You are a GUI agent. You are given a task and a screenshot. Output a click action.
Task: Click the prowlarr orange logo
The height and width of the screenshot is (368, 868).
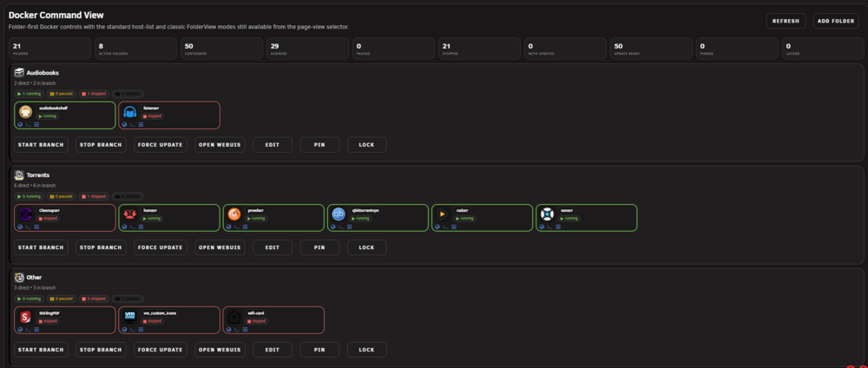(x=234, y=214)
